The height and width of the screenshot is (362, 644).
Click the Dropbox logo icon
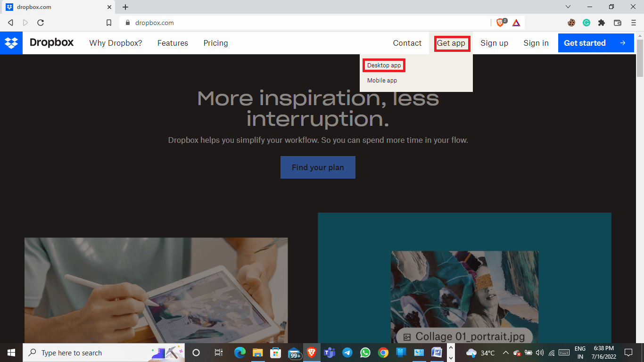[x=11, y=43]
